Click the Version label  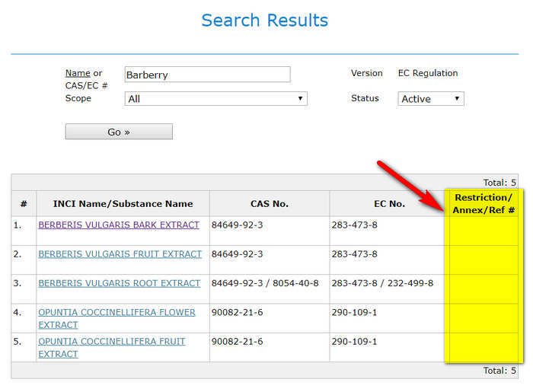tap(367, 73)
